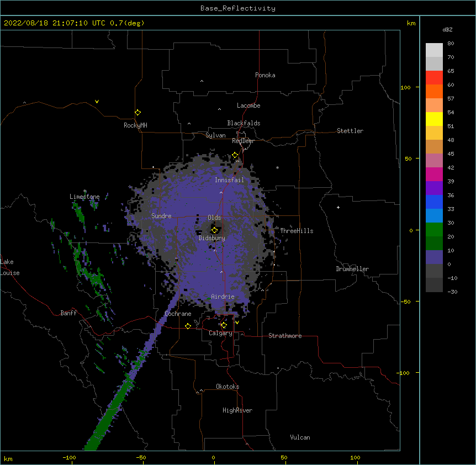The image size is (476, 465).
Task: Click the Didsbury town label
Action: 212,238
